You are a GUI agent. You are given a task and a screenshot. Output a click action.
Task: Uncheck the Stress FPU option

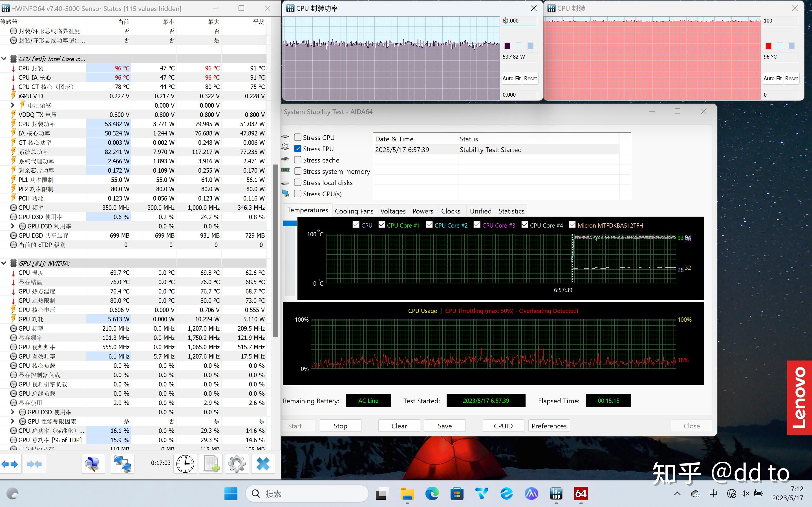pyautogui.click(x=298, y=148)
